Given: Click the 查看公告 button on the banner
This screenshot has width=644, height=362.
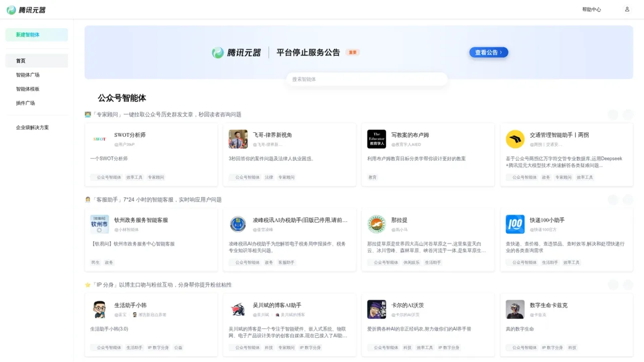Looking at the screenshot, I should (x=489, y=52).
